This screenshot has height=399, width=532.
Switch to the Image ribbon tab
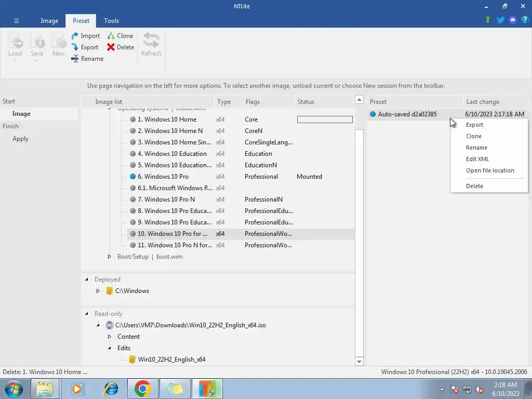tap(49, 21)
